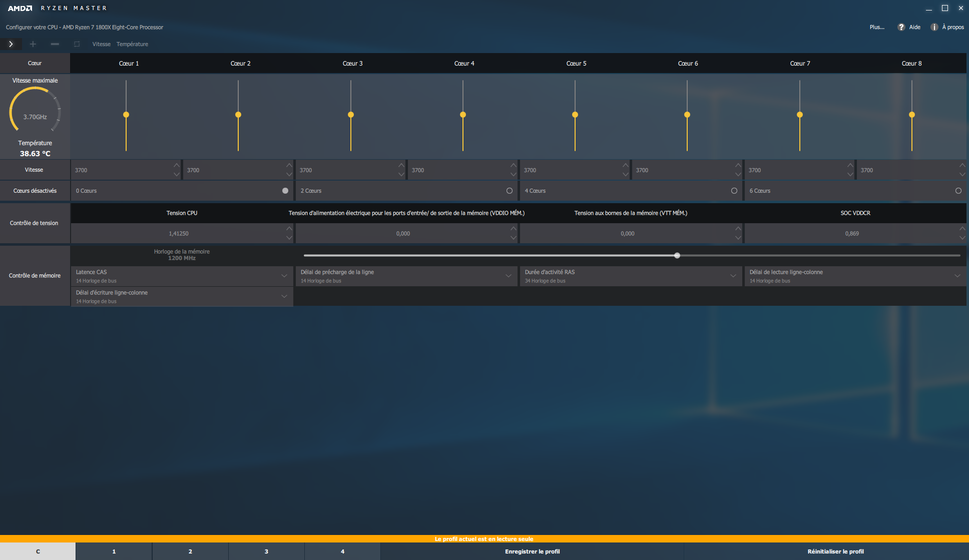Viewport: 969px width, 560px height.
Task: Select the 0 Cœurs disabled option
Action: click(x=285, y=191)
